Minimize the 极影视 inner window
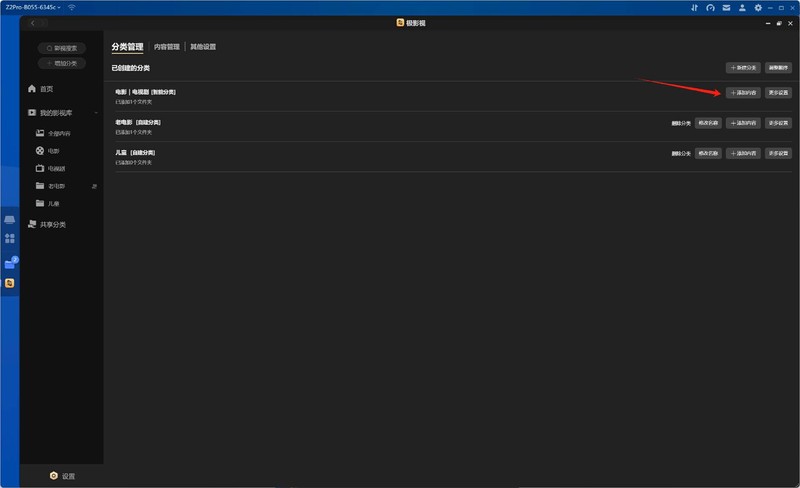800x488 pixels. coord(768,23)
